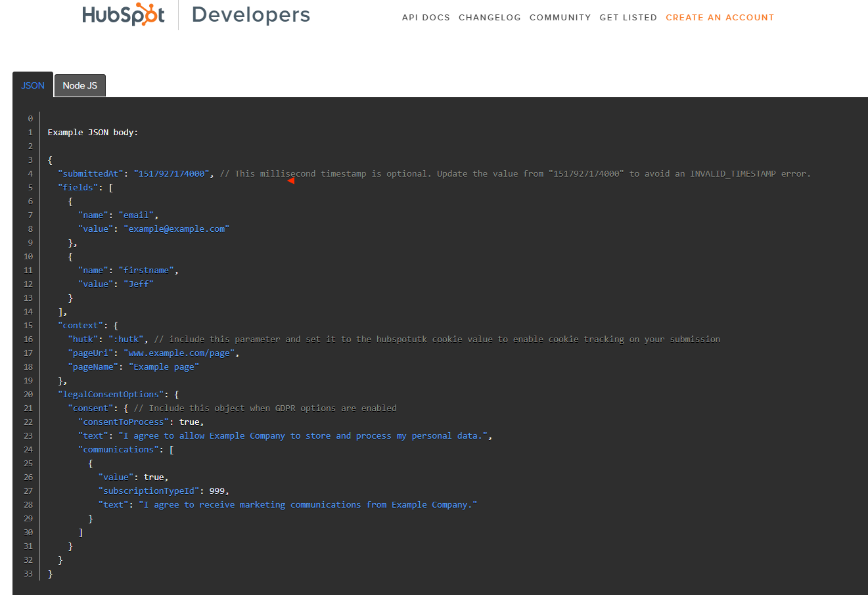This screenshot has width=868, height=595.
Task: Select the JSON tab
Action: point(32,85)
